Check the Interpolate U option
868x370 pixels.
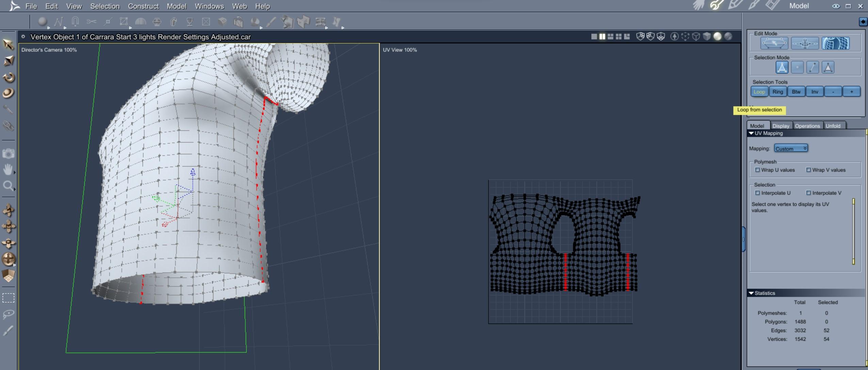757,193
